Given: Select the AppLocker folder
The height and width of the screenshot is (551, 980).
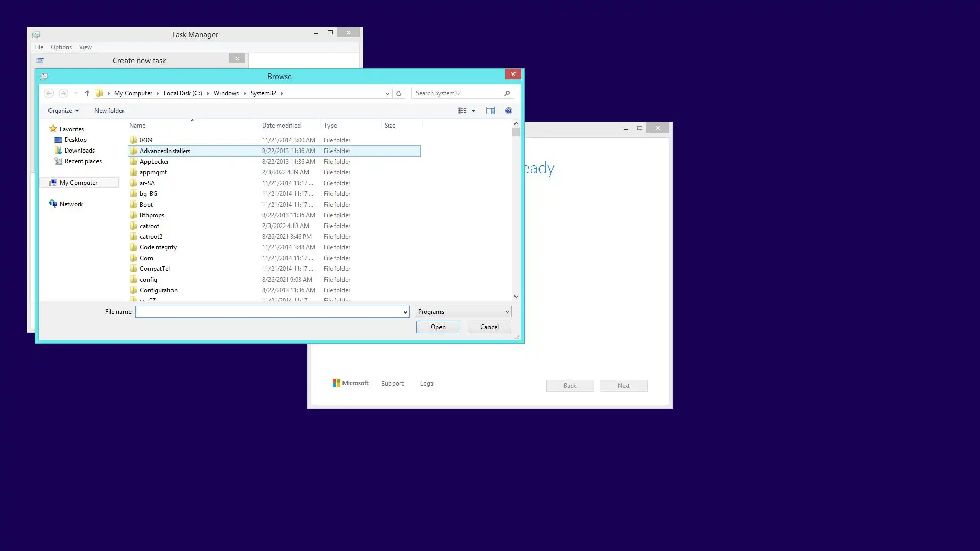Looking at the screenshot, I should tap(154, 162).
